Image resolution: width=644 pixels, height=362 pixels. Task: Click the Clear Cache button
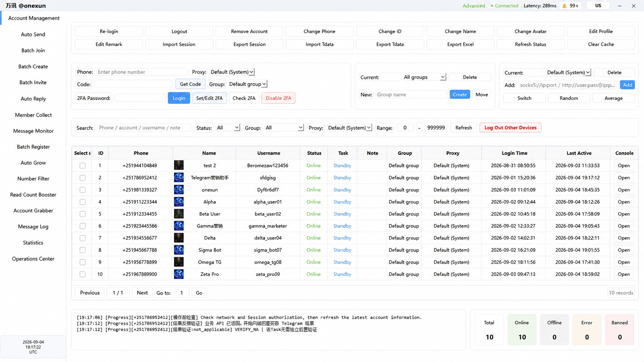point(601,44)
